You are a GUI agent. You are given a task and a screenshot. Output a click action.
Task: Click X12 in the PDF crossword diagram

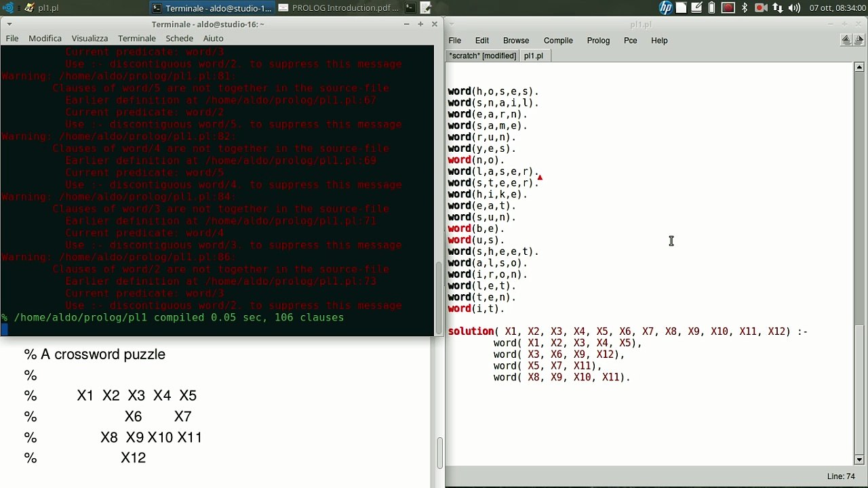pyautogui.click(x=134, y=458)
